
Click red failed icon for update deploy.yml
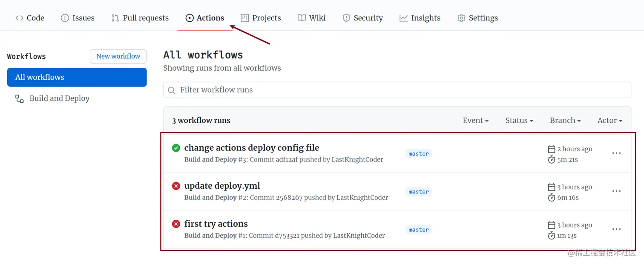pos(176,186)
